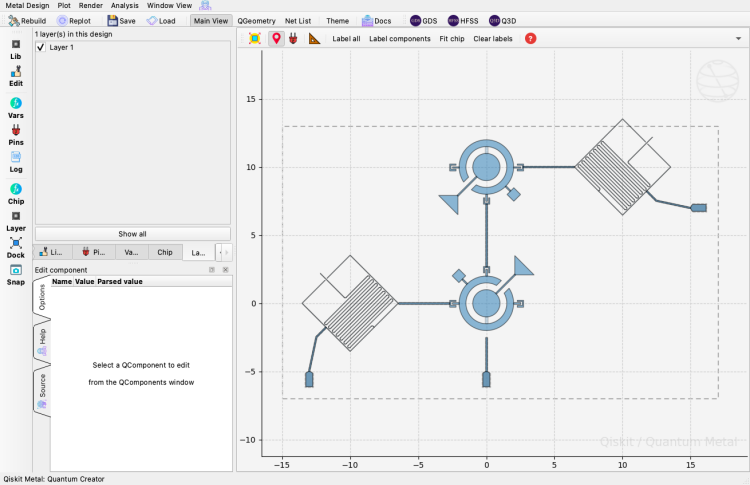Click the Value column header
The image size is (750, 485).
click(x=85, y=282)
